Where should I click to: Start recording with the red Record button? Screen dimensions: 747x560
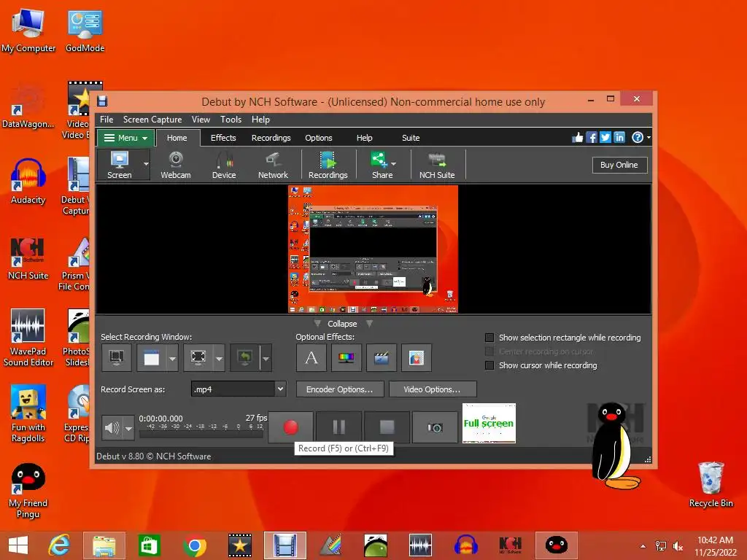(x=290, y=427)
